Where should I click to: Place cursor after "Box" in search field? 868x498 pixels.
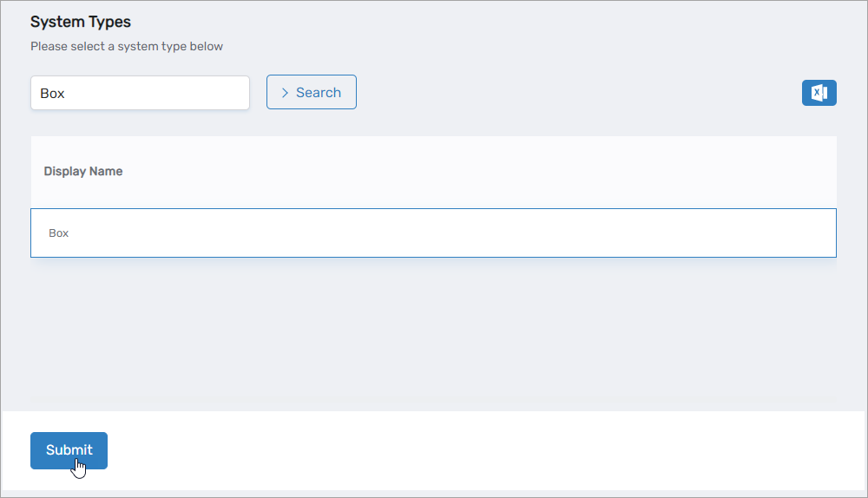point(69,93)
